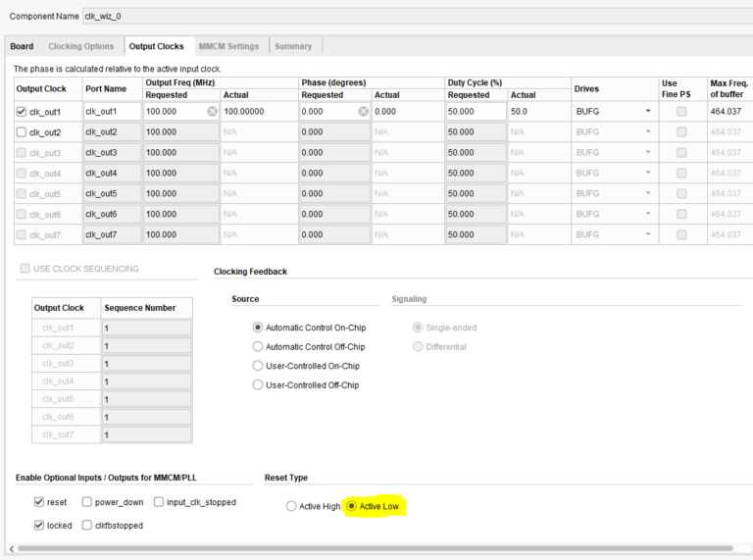Viewport: 753px width, 560px height.
Task: Open the Summary tab
Action: [x=293, y=46]
